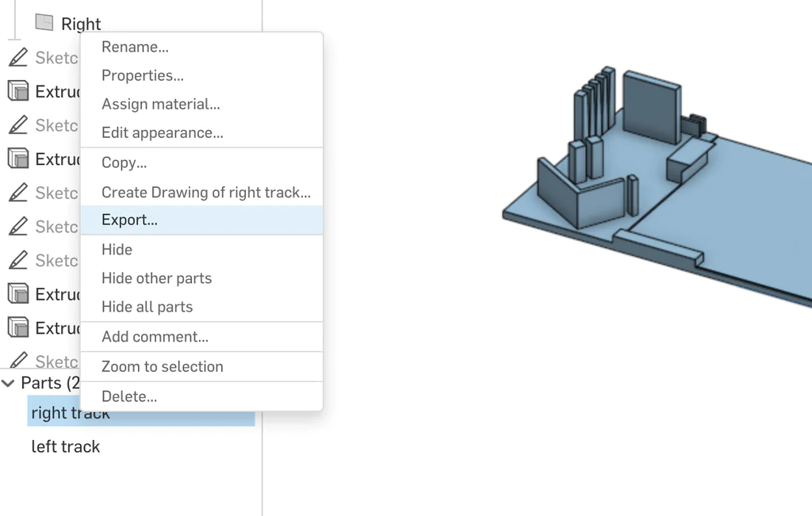Collapse the Parts list chevron
812x516 pixels.
click(x=8, y=384)
